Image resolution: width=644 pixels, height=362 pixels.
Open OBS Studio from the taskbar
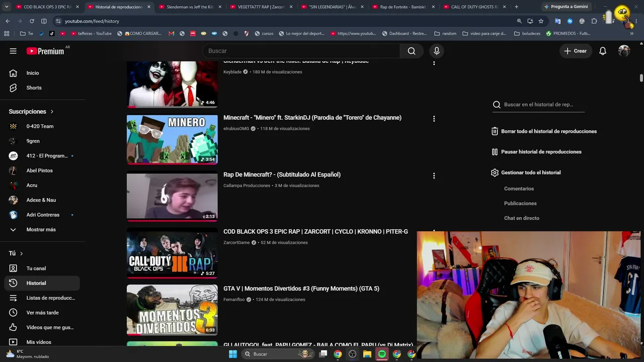tap(352, 354)
